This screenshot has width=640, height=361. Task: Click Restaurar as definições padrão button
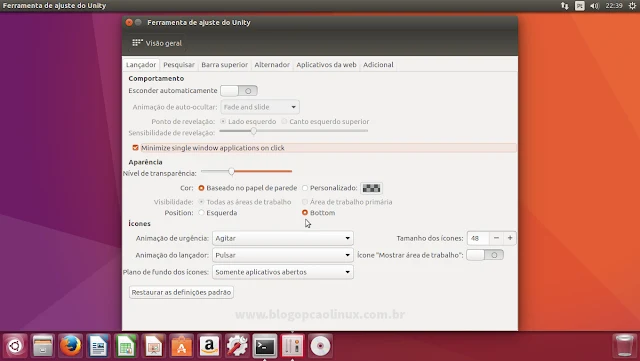(182, 292)
